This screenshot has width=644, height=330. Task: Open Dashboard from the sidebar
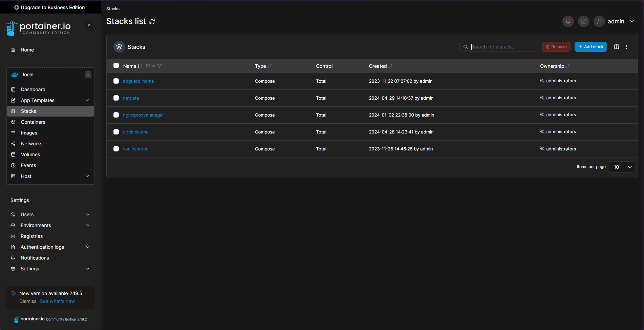point(33,89)
